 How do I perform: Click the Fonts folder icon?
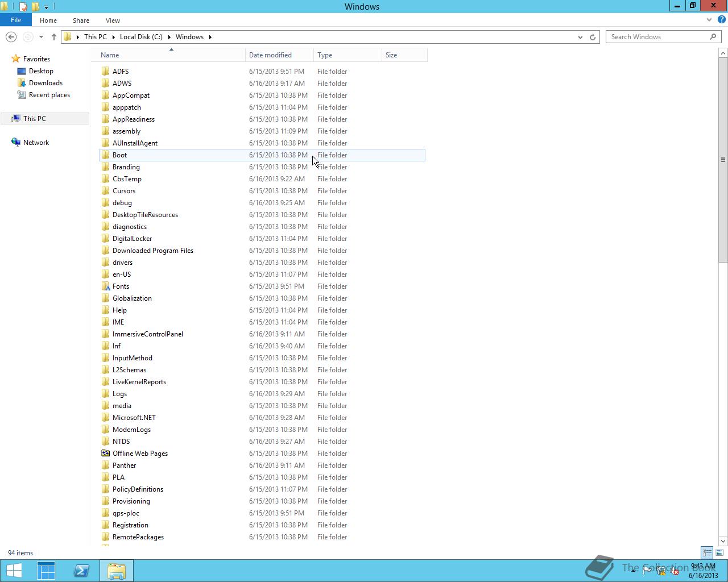click(105, 286)
